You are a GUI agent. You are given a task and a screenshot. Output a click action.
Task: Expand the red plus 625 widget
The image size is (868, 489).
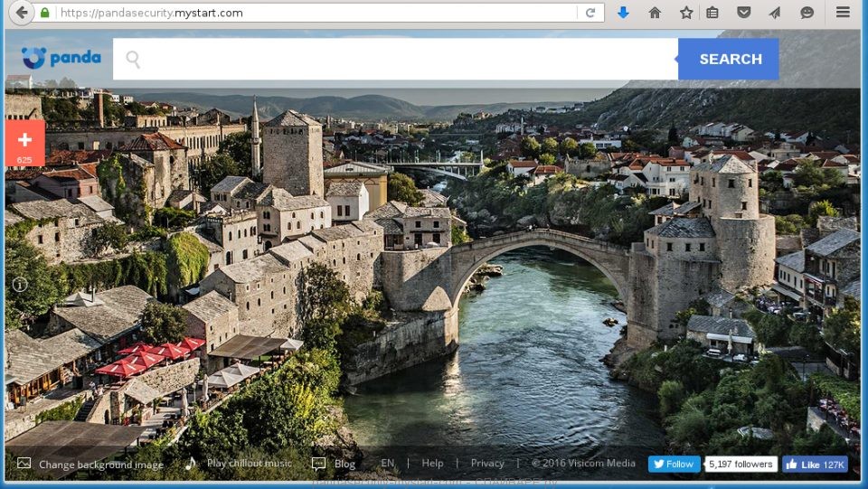(24, 143)
